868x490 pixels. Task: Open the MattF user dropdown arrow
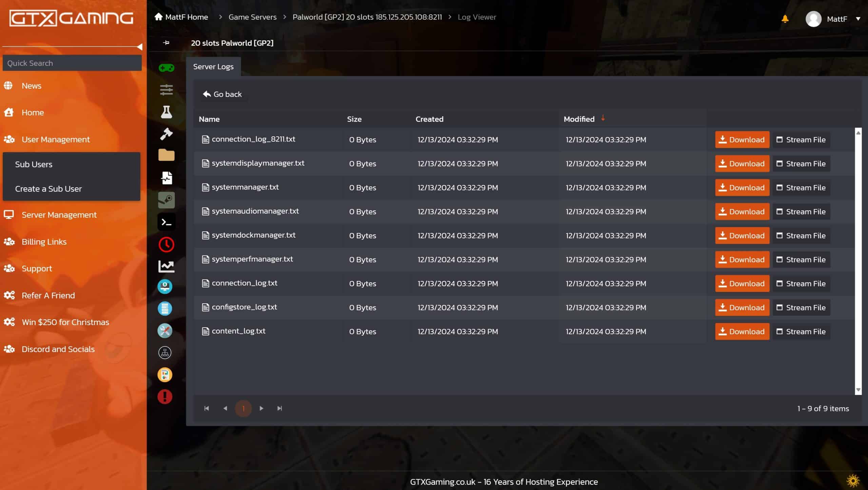coord(858,19)
